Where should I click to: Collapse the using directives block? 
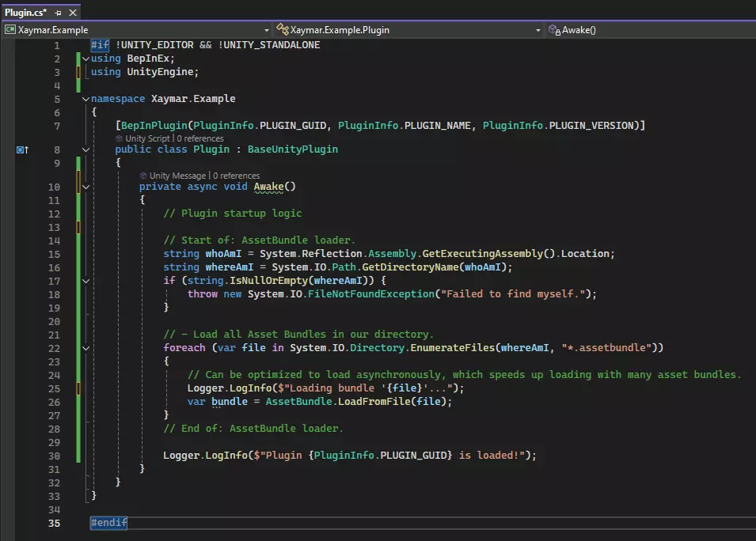85,59
